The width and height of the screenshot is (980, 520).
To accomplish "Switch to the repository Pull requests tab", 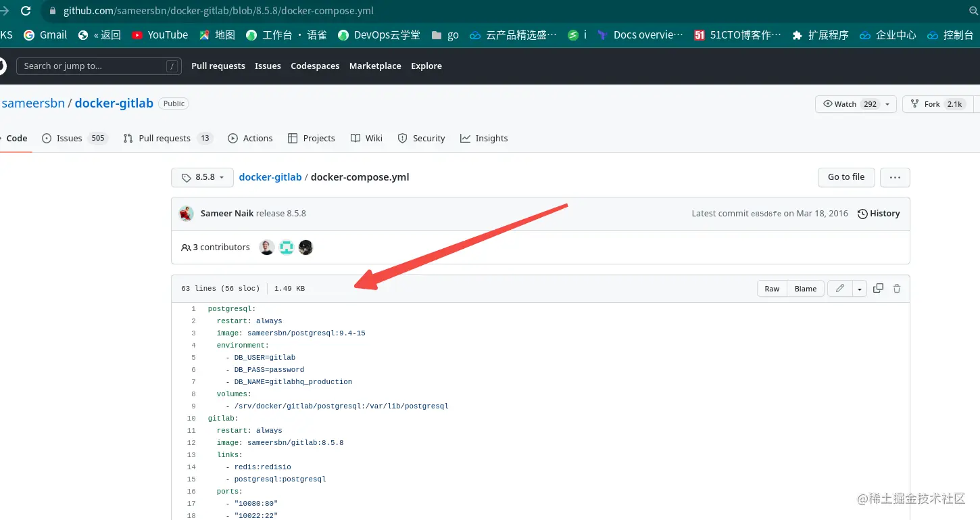I will (x=168, y=138).
